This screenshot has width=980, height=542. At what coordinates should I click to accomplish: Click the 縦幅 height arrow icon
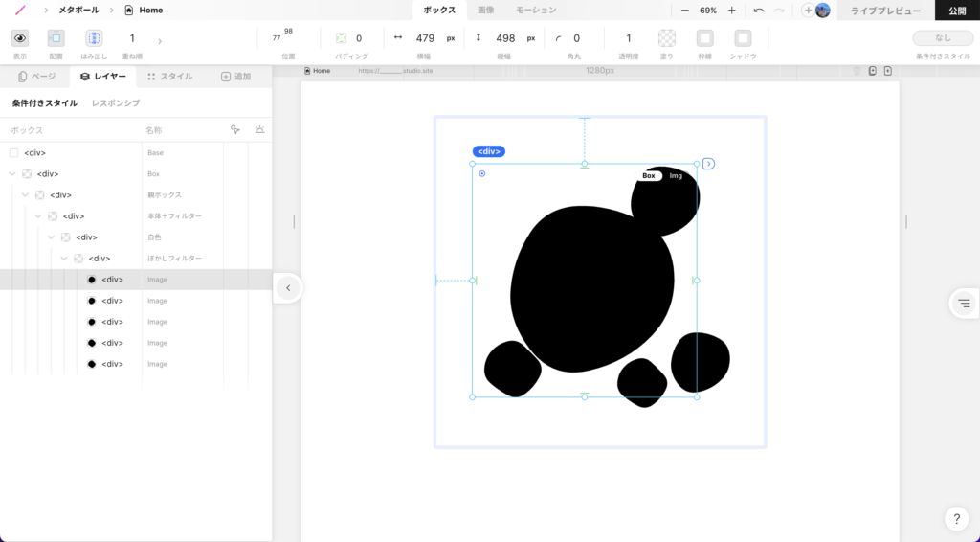tap(479, 37)
